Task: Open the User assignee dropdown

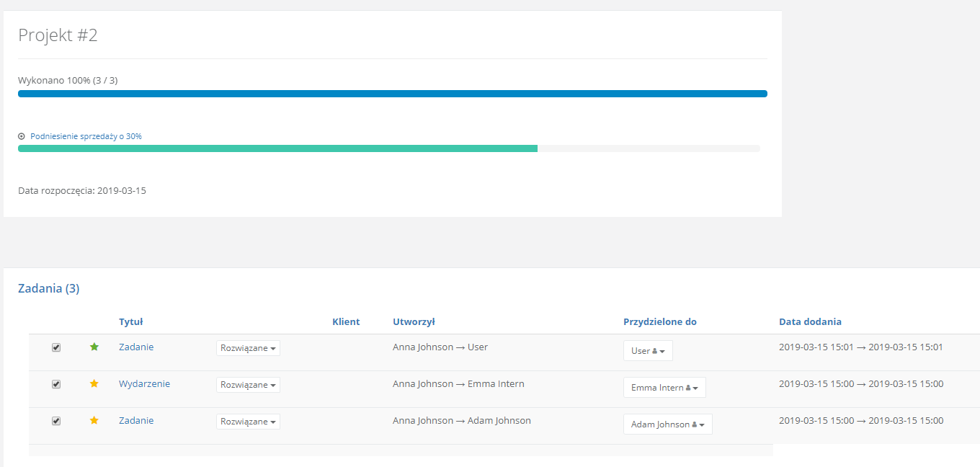Action: (x=647, y=351)
